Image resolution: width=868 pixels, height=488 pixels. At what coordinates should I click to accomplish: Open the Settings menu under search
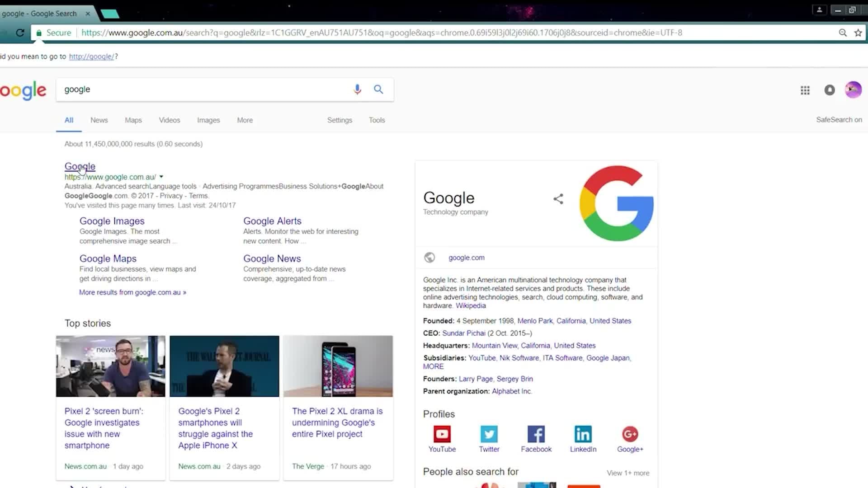click(x=340, y=120)
